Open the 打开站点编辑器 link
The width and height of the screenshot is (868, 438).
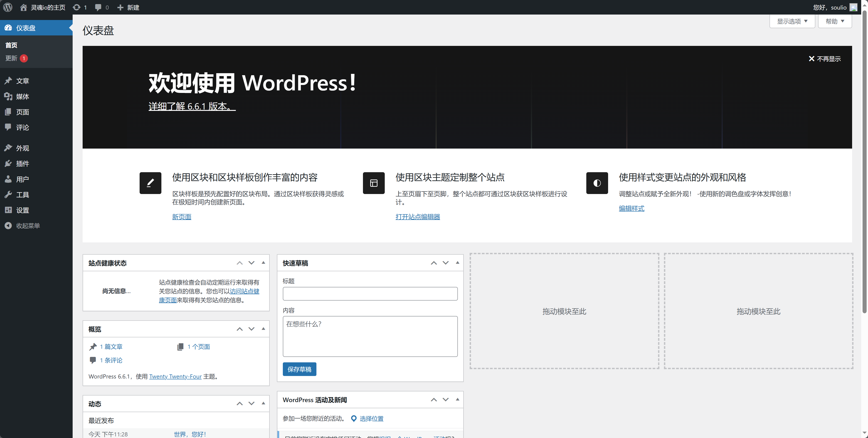pos(417,217)
